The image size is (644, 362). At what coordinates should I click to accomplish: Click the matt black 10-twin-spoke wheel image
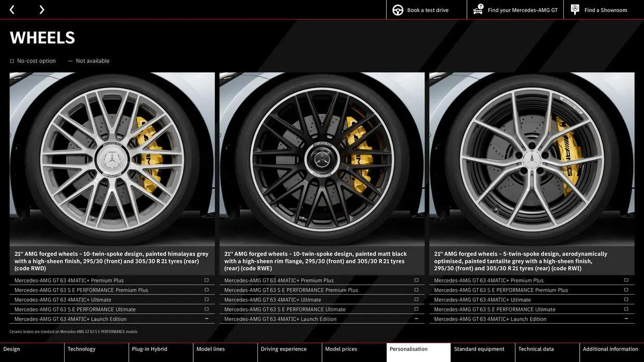click(x=322, y=159)
